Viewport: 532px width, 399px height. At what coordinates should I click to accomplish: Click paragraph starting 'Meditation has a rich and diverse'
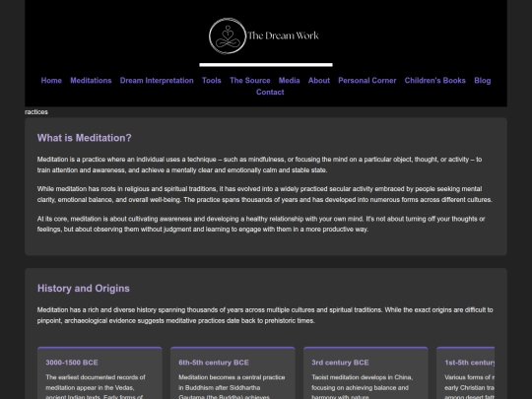pos(265,315)
